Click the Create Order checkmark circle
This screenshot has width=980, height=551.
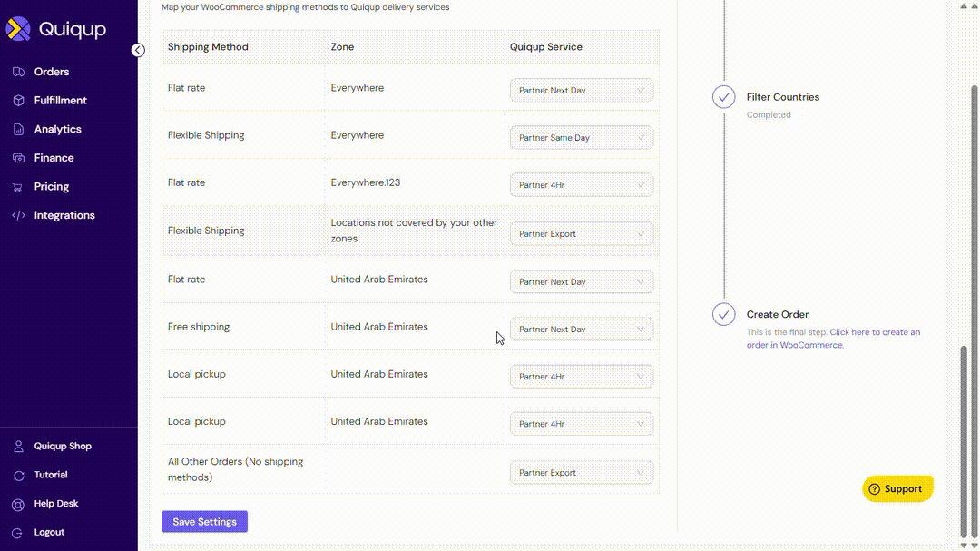[x=724, y=314]
